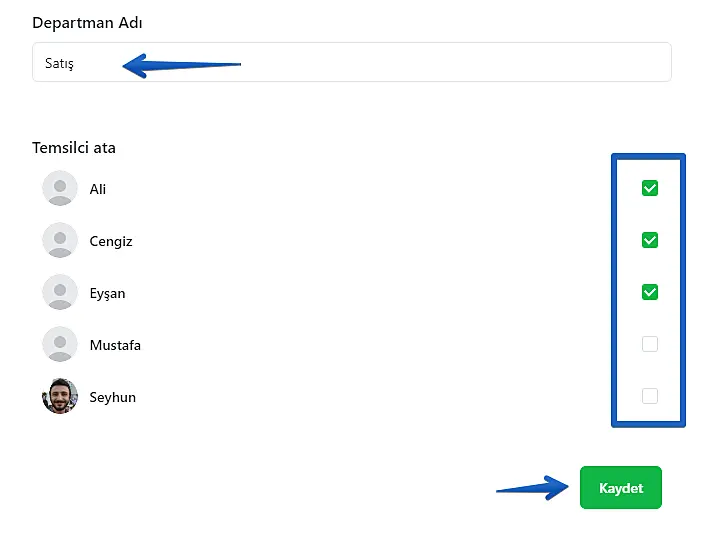Image resolution: width=723 pixels, height=534 pixels.
Task: Click Ali's default avatar icon
Action: click(x=60, y=188)
